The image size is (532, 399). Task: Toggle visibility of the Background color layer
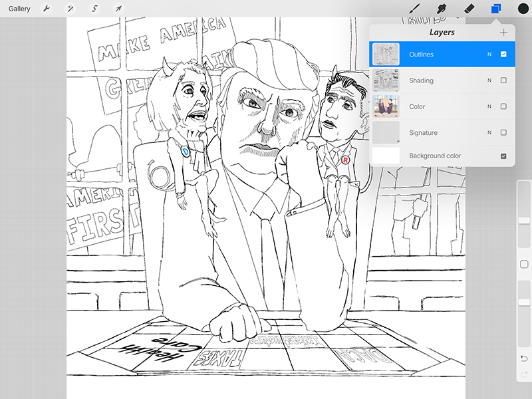[x=503, y=156]
